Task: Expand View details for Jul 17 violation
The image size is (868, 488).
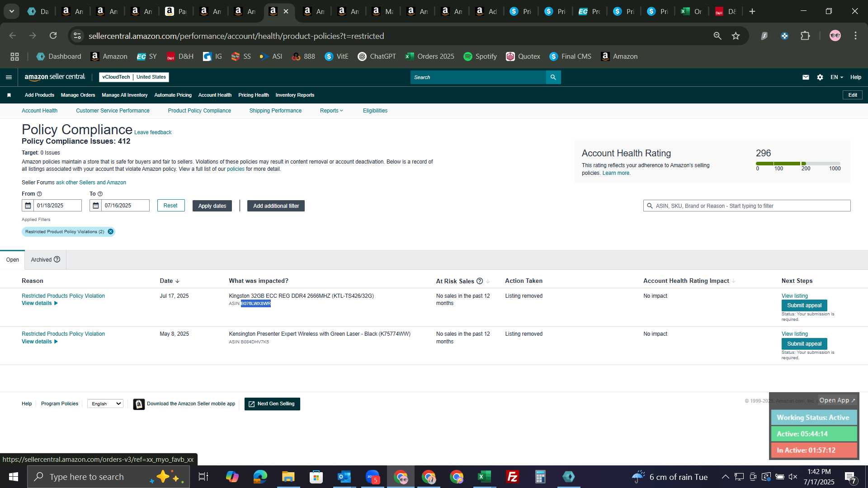Action: point(40,303)
